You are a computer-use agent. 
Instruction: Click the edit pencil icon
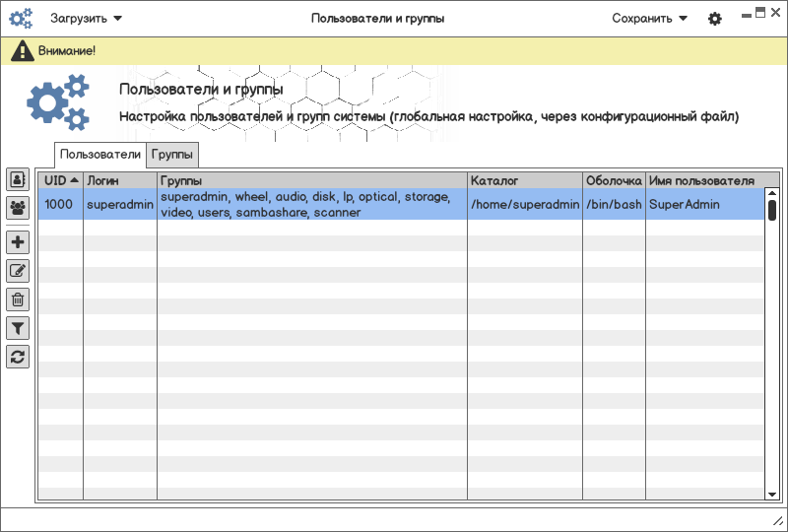18,271
